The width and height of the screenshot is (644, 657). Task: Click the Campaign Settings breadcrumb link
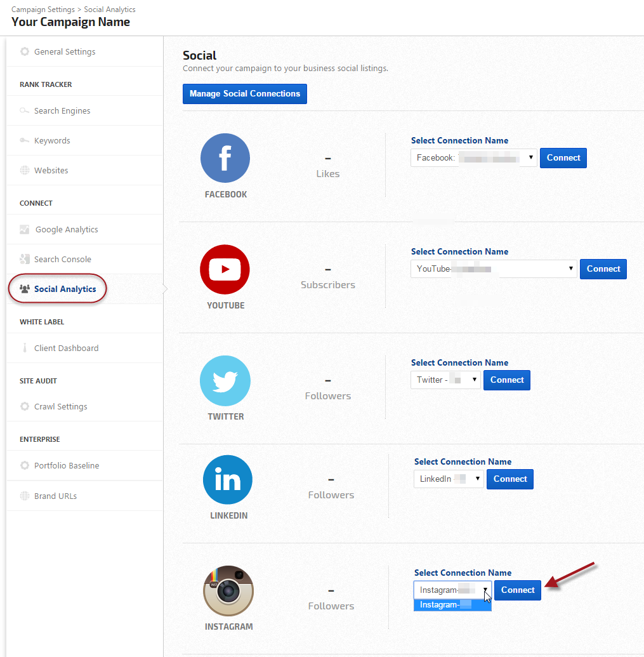42,10
